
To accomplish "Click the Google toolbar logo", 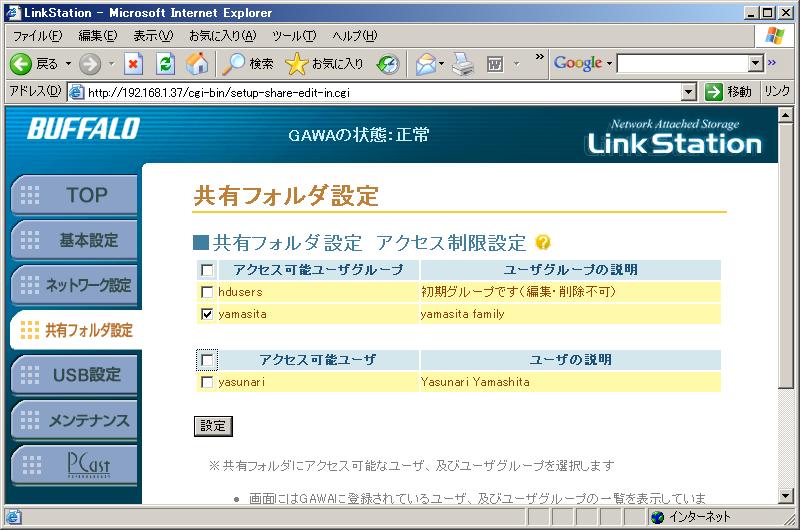I will (578, 63).
